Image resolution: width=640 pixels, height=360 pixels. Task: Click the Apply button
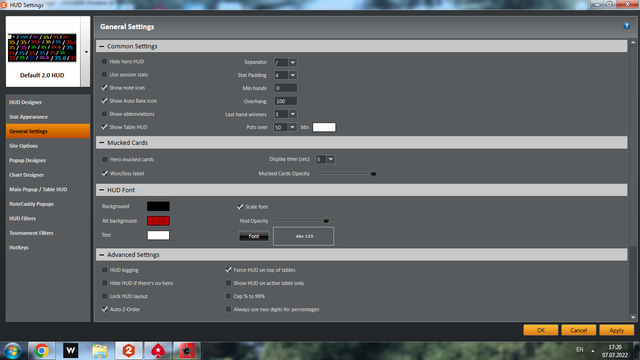[x=616, y=330]
